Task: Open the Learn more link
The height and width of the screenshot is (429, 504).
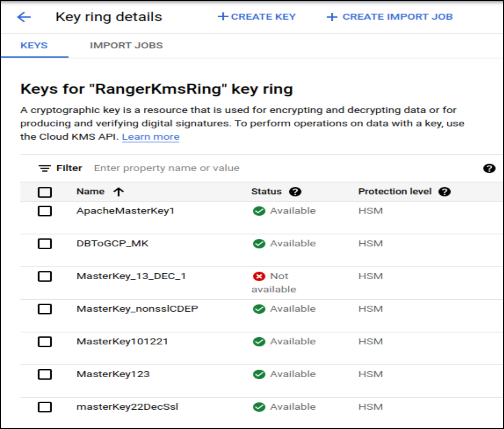Action: (150, 137)
